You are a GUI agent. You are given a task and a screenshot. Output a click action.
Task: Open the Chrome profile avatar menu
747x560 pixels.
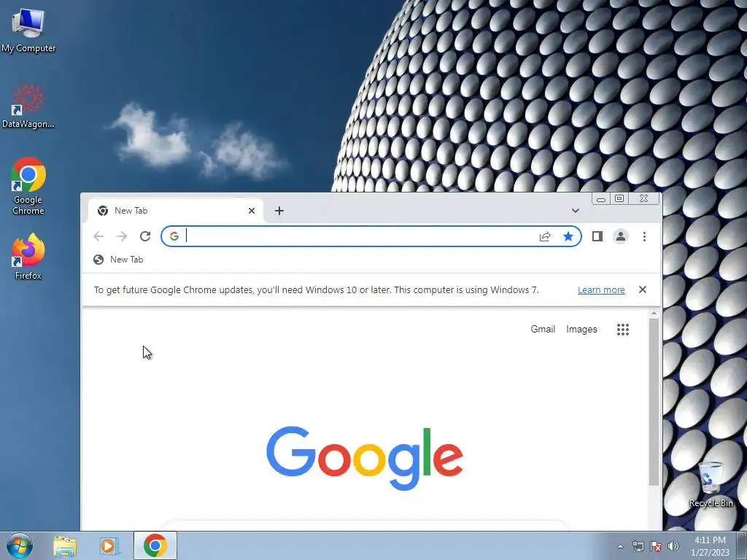[x=620, y=236]
